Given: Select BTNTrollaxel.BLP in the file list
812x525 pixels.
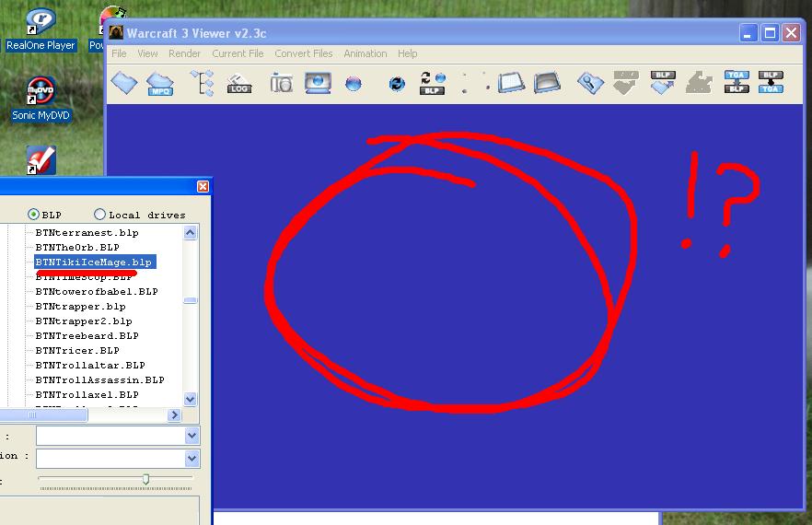Looking at the screenshot, I should pos(87,394).
